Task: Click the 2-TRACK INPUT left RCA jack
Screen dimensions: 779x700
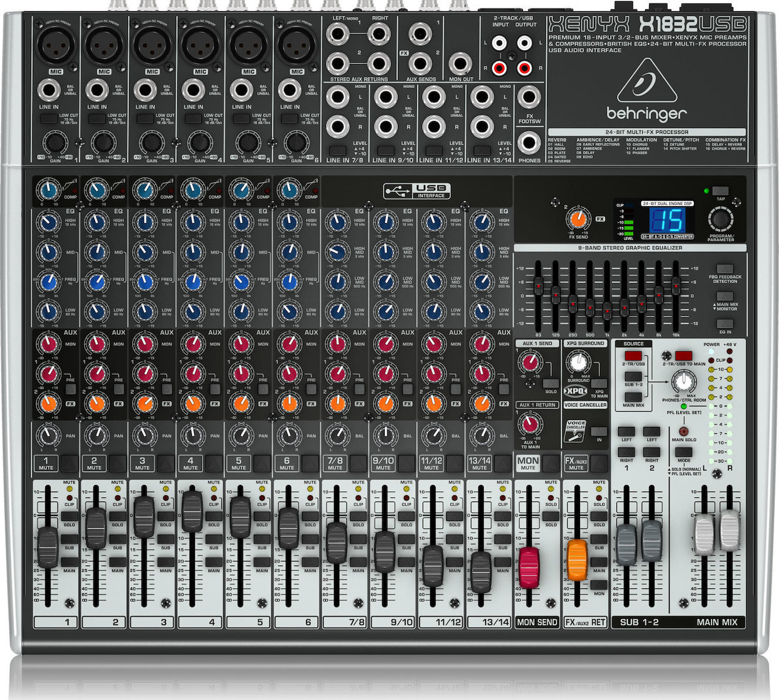Action: (500, 43)
